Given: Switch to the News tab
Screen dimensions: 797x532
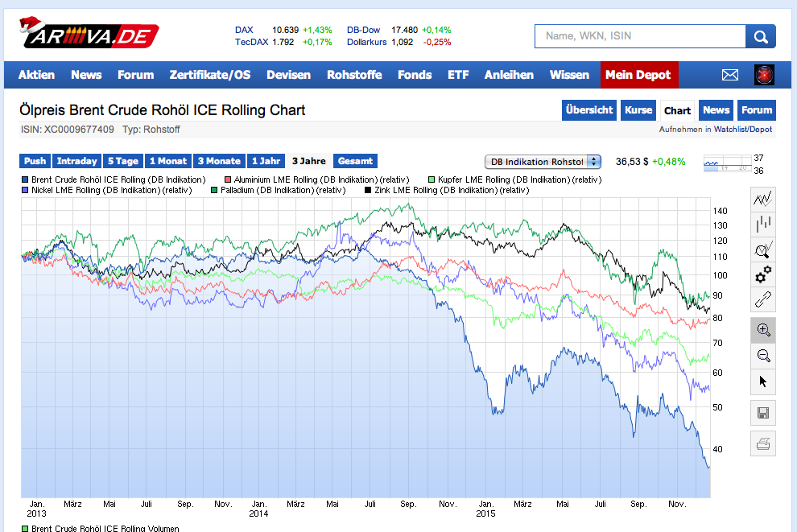Looking at the screenshot, I should point(86,74).
